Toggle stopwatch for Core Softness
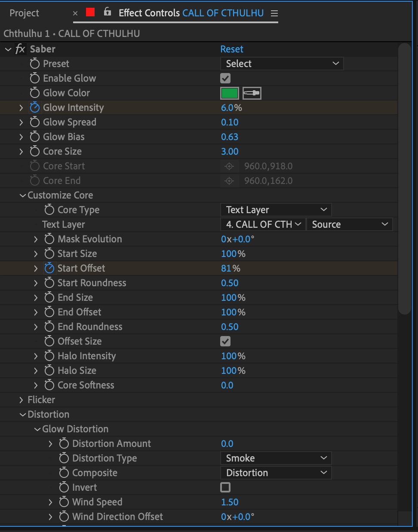 point(49,385)
